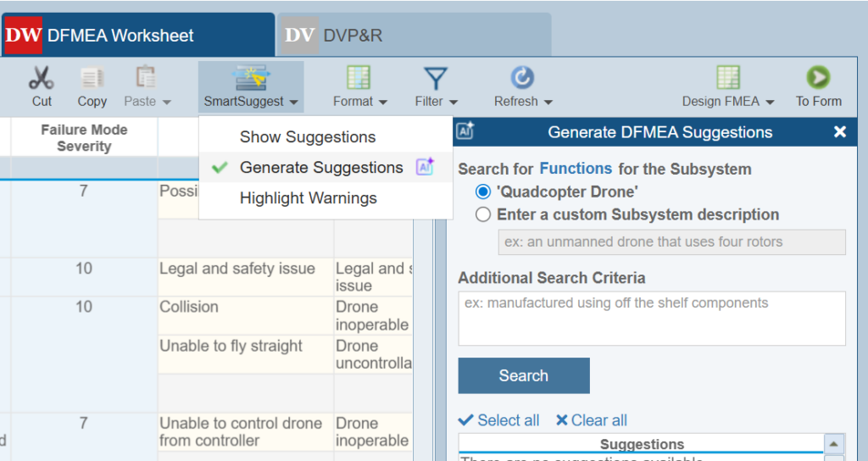Image resolution: width=868 pixels, height=461 pixels.
Task: Select Show Suggestions from the menu
Action: pos(307,137)
